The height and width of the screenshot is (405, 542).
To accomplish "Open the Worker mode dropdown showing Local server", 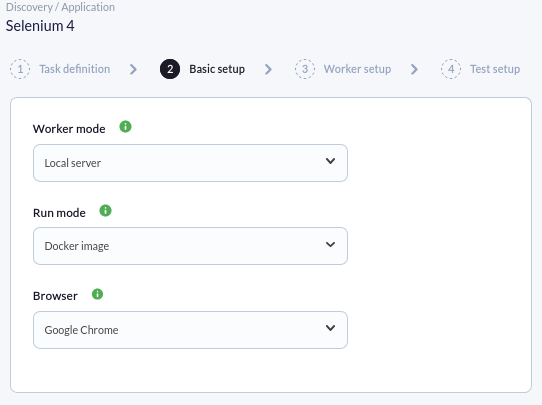I will pyautogui.click(x=190, y=163).
